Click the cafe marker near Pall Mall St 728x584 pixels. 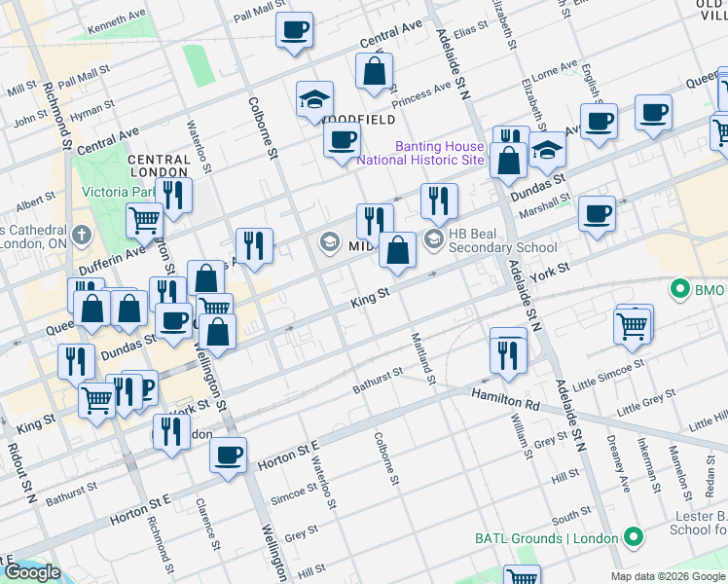pyautogui.click(x=294, y=32)
